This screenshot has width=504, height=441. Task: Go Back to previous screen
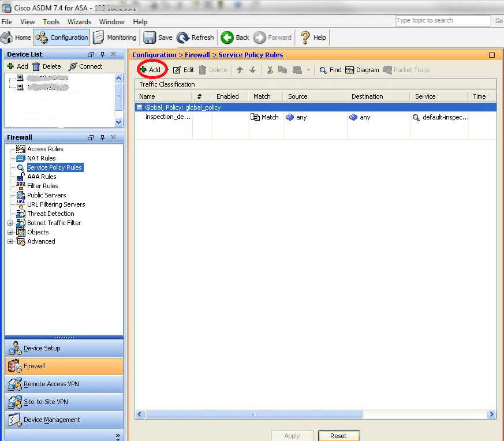tap(235, 38)
